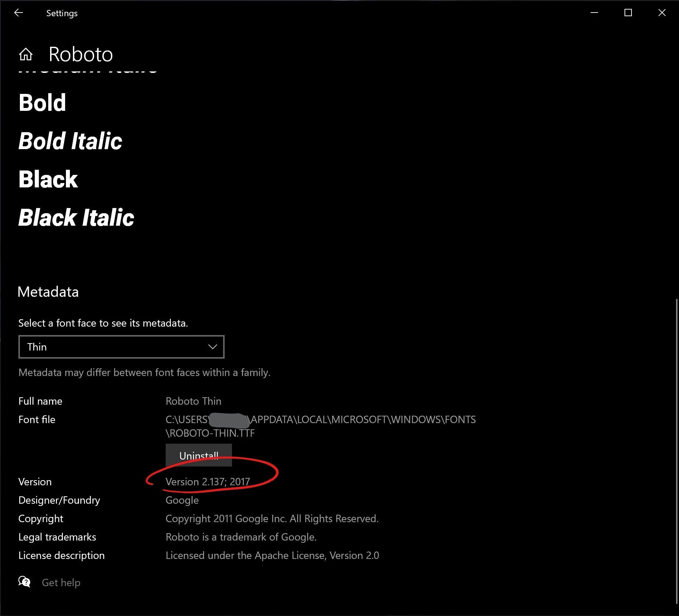Expand the Thin font face dropdown

(121, 347)
